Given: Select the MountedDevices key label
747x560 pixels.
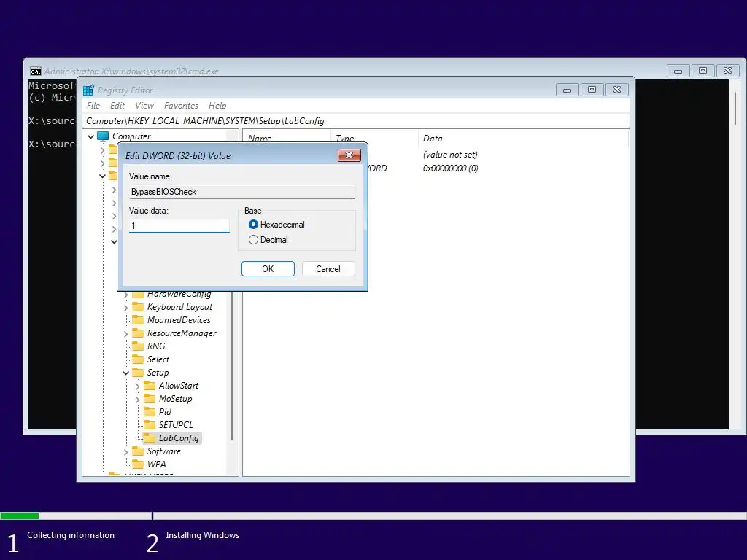Looking at the screenshot, I should point(179,320).
